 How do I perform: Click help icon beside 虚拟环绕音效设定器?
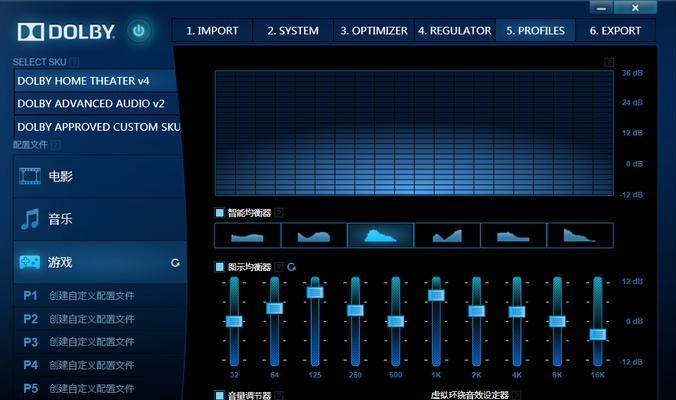[x=516, y=395]
